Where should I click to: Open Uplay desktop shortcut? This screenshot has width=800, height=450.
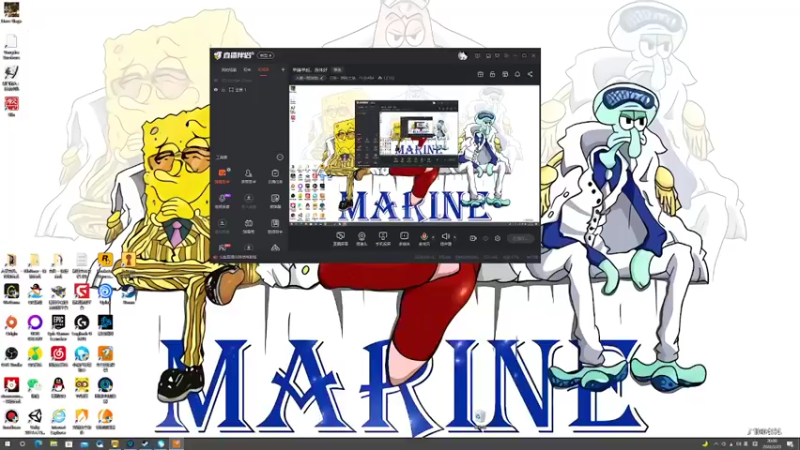coord(105,294)
